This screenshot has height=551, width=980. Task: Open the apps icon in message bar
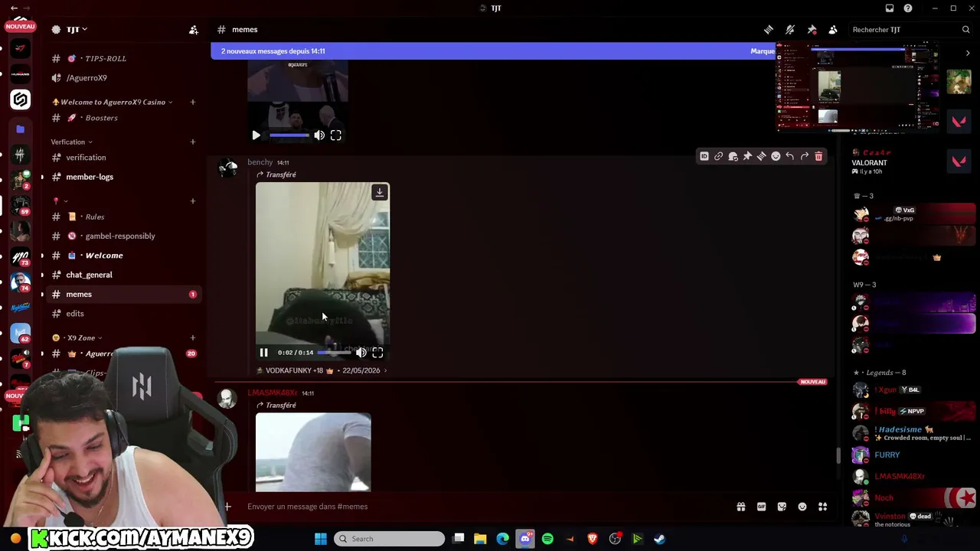click(x=823, y=507)
